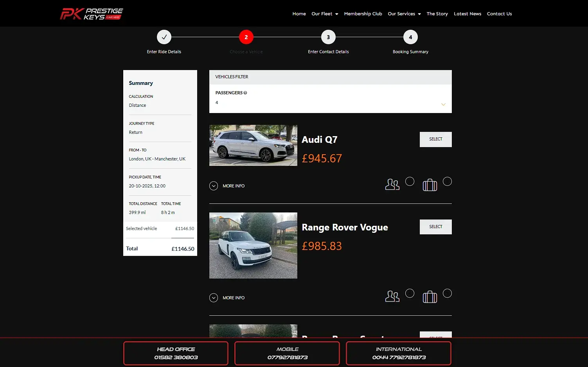Click the step 3 circle
This screenshot has width=588, height=367.
click(x=328, y=37)
